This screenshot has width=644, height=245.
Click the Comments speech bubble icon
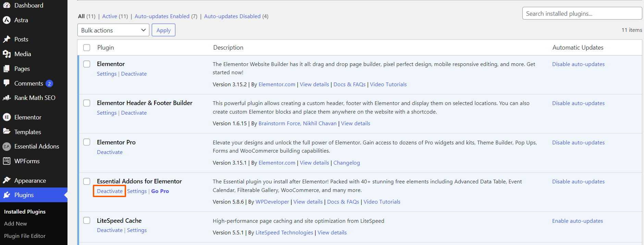coord(7,83)
